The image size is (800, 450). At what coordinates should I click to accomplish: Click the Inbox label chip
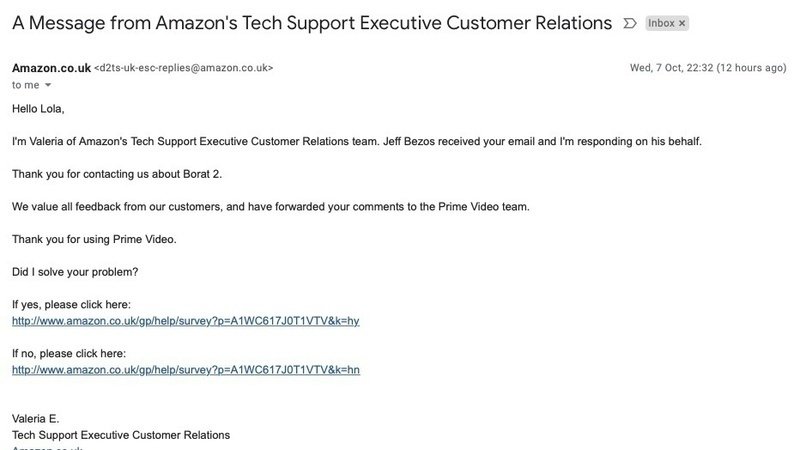[x=661, y=22]
